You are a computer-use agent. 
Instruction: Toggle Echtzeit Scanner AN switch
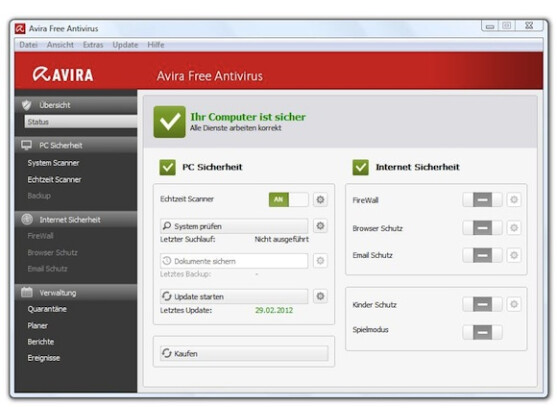[x=288, y=200]
